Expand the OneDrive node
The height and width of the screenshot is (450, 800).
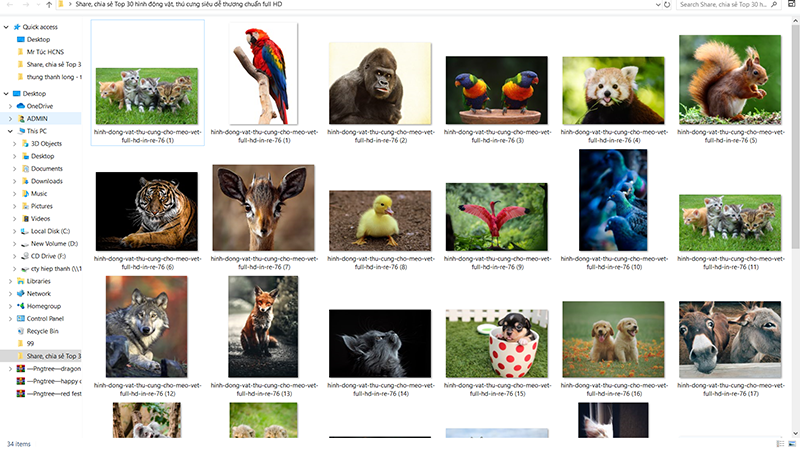10,106
